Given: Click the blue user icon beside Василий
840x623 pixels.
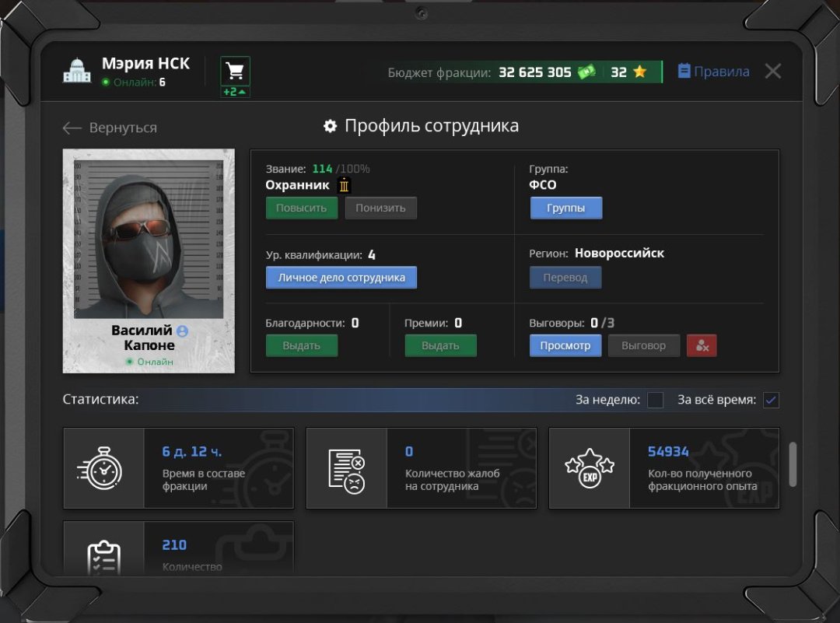Looking at the screenshot, I should pos(182,331).
